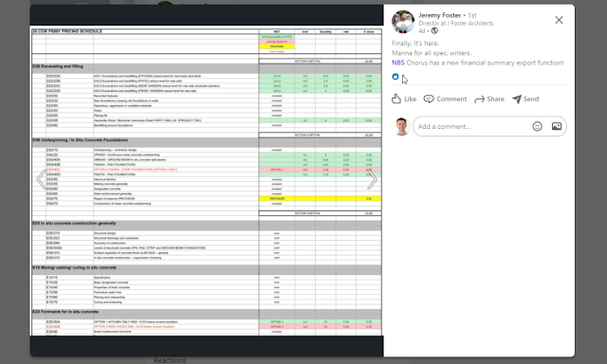The height and width of the screenshot is (364, 607).
Task: Open Jeremy Foster's name link
Action: coord(440,15)
